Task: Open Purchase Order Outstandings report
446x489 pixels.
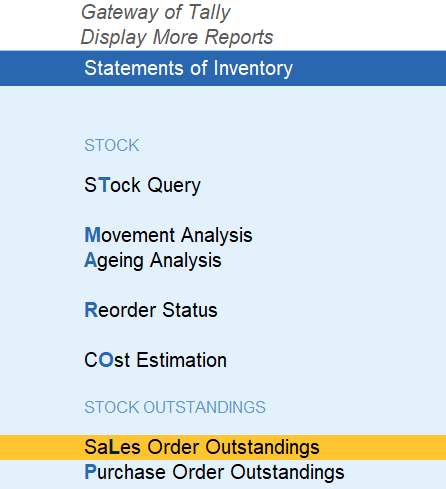Action: tap(214, 472)
